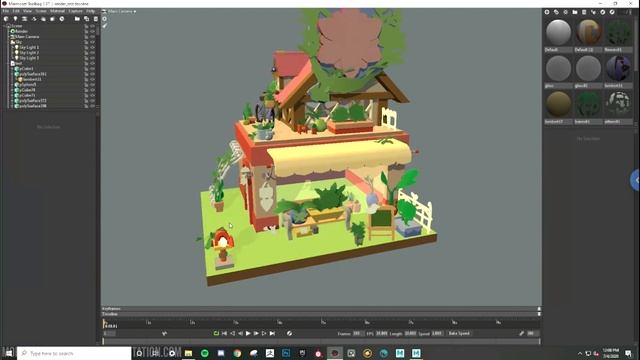Toggle visibility eye for Sky Light 1
The height and width of the screenshot is (360, 640).
93,47
